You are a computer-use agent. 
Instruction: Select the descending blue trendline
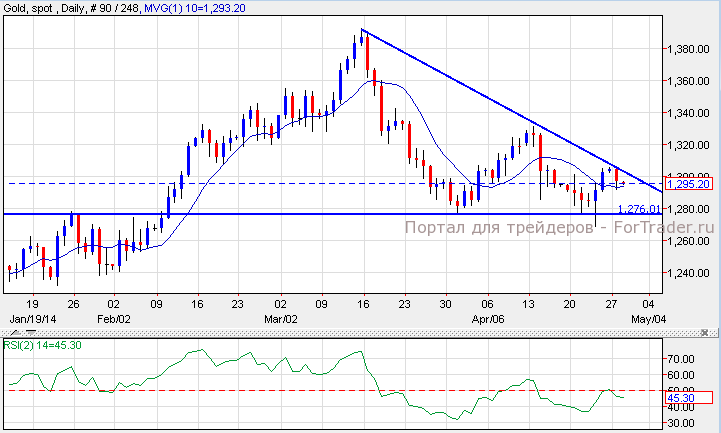[500, 111]
